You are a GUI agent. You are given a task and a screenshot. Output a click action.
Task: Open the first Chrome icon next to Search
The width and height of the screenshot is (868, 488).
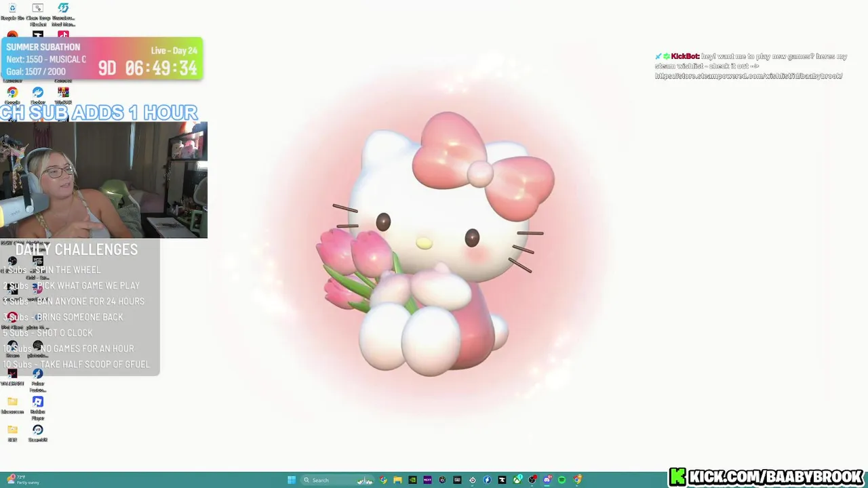(x=383, y=480)
